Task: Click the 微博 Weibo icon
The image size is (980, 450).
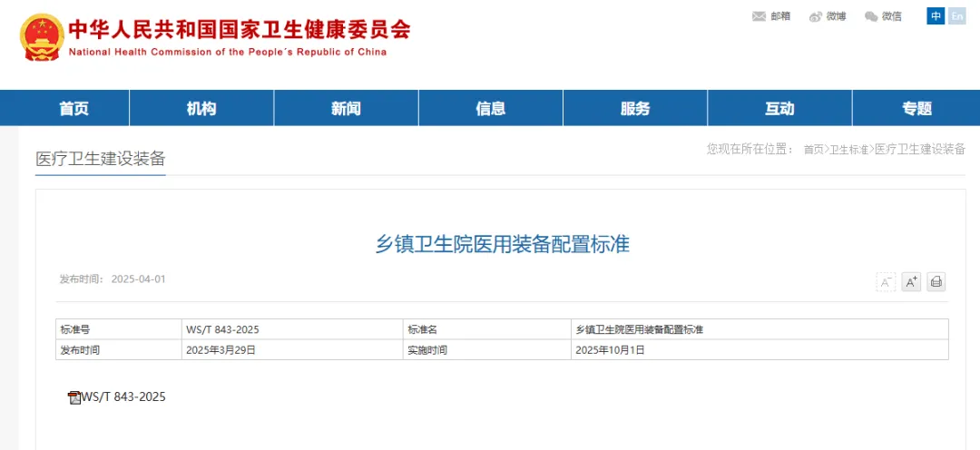Action: pos(816,16)
